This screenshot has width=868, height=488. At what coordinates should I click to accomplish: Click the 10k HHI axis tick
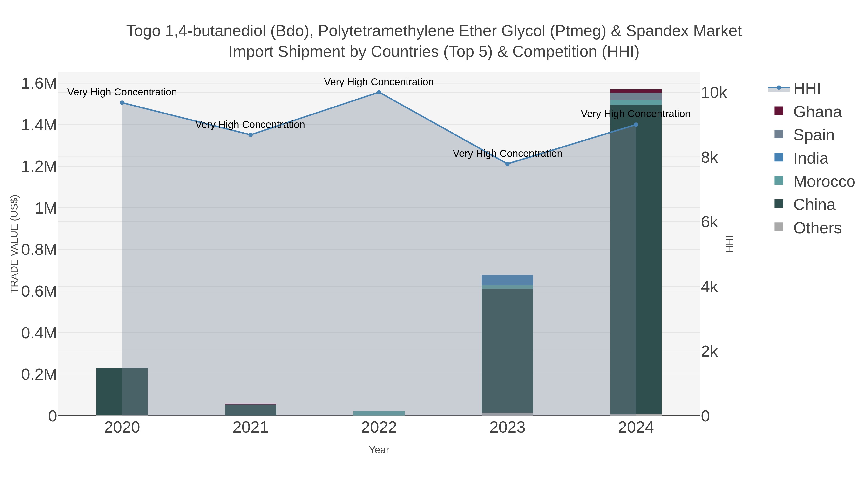pos(714,93)
